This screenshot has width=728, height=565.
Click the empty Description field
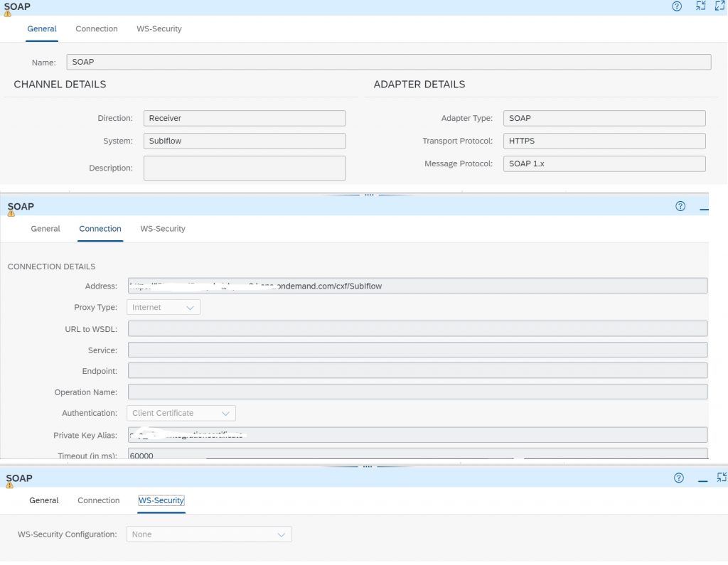245,168
